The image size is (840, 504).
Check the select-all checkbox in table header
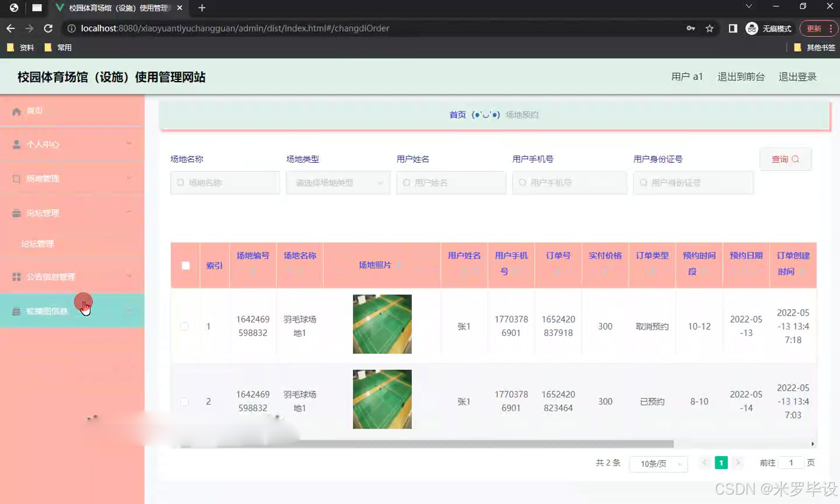[185, 265]
